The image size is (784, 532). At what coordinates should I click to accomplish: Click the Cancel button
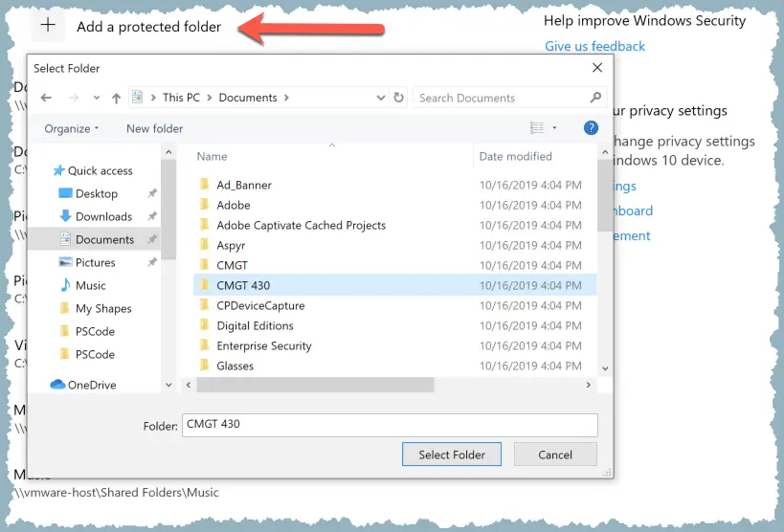555,454
